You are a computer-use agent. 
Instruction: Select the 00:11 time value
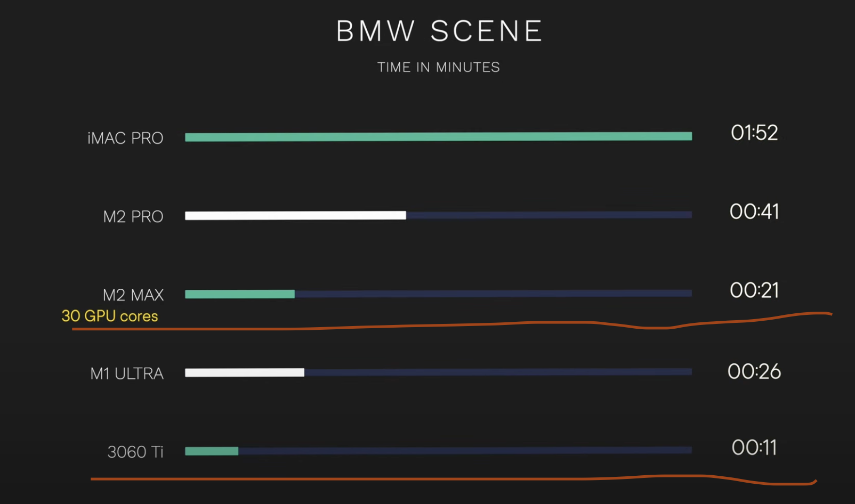(754, 448)
